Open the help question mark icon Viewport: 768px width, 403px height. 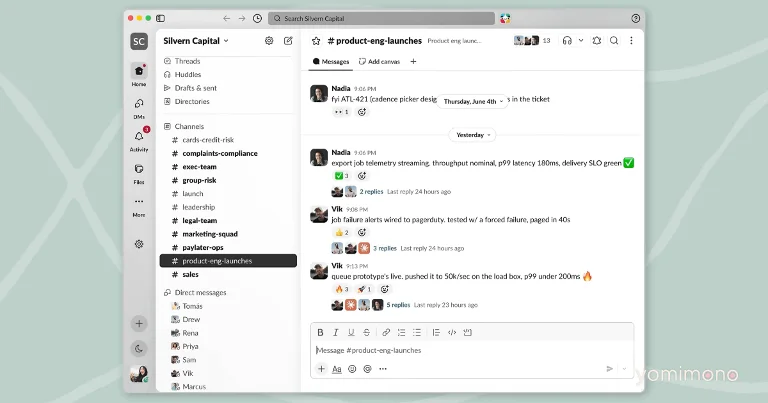(x=635, y=18)
